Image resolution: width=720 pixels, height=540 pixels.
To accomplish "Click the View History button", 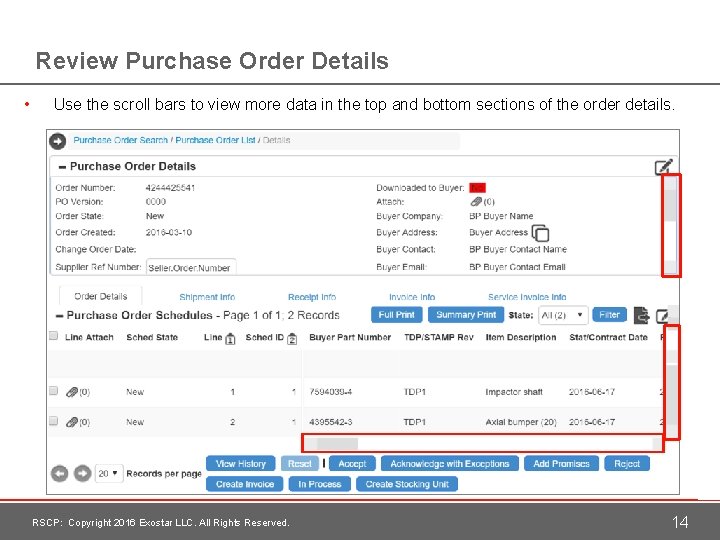I will (241, 464).
